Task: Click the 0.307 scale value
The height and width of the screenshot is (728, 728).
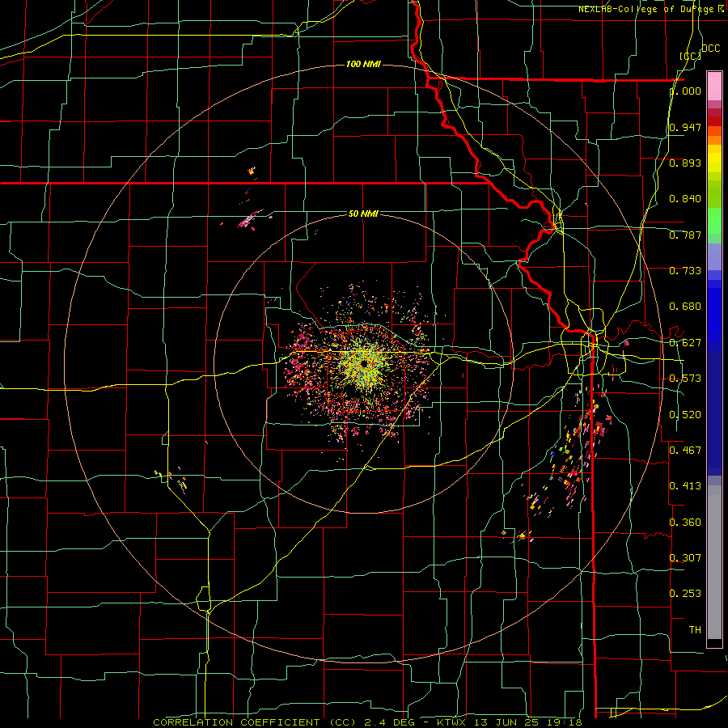Action: coord(685,557)
